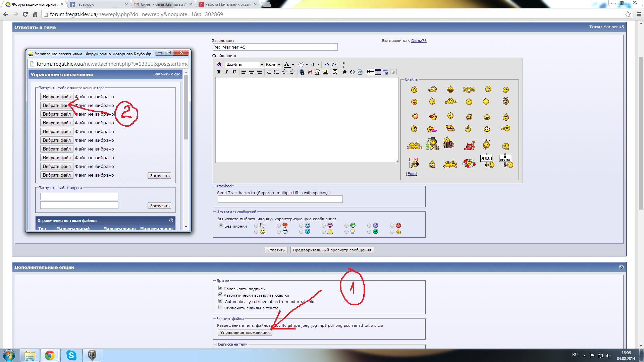
Task: Click the strikethrough ST icon
Action: [x=370, y=72]
